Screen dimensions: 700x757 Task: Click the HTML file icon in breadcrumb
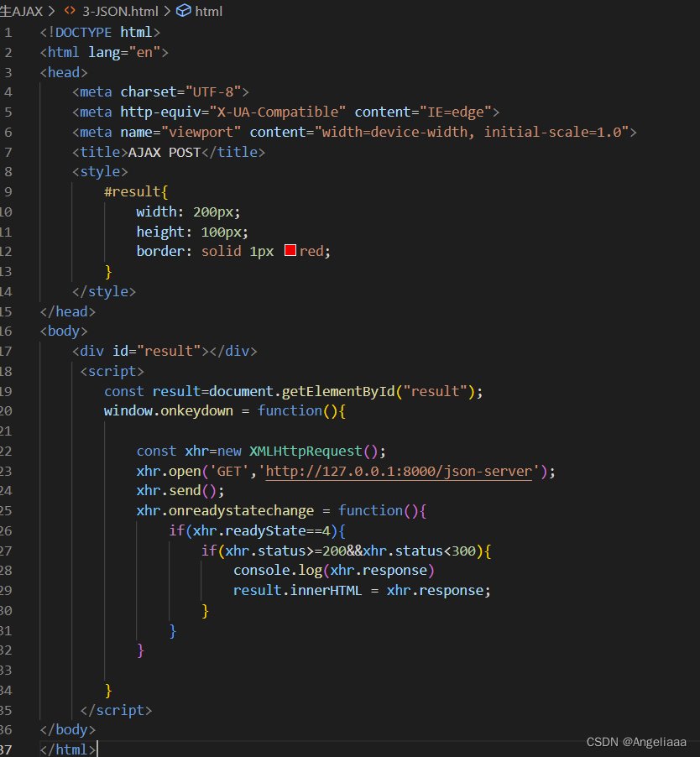(70, 10)
